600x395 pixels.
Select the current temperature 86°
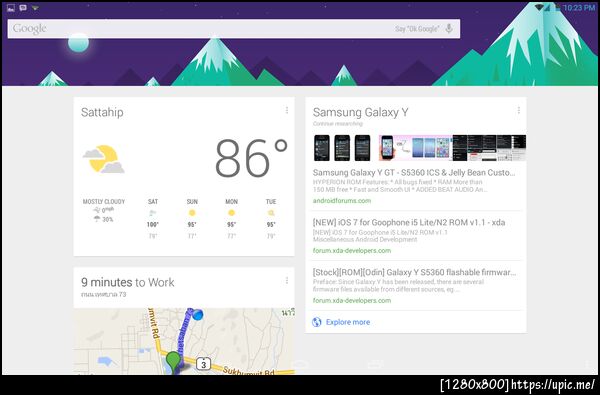click(x=251, y=158)
